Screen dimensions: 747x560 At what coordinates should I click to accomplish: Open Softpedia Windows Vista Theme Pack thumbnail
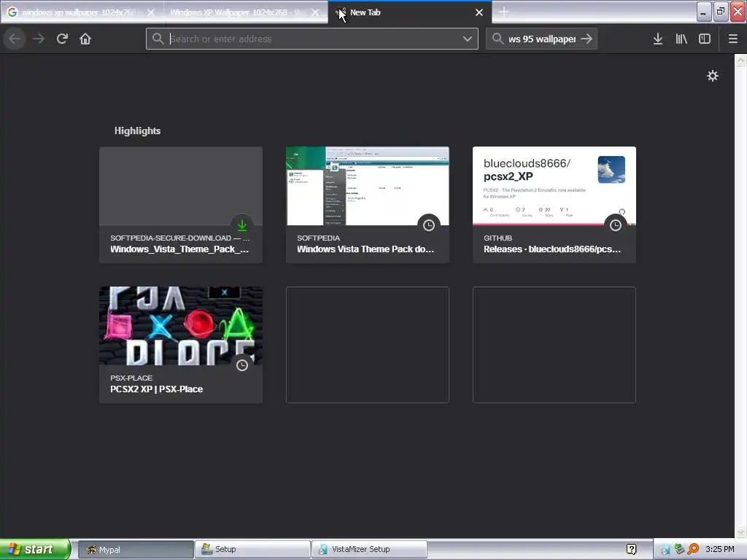coord(368,186)
